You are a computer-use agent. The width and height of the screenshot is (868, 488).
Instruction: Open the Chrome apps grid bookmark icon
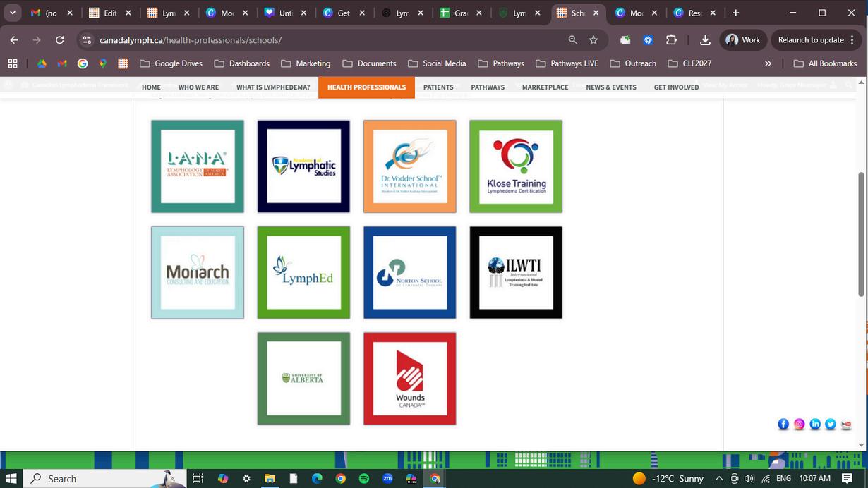13,63
